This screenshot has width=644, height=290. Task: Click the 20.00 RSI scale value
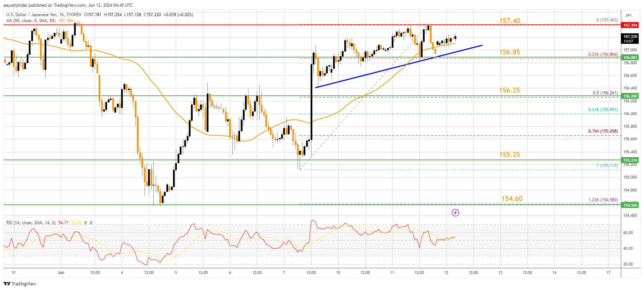tap(628, 264)
